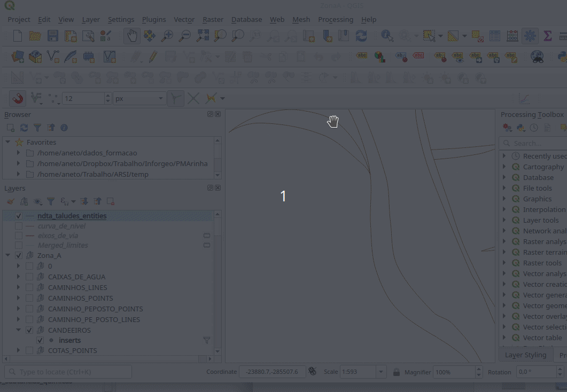
Task: Click the Type to locate search field
Action: pyautogui.click(x=68, y=371)
